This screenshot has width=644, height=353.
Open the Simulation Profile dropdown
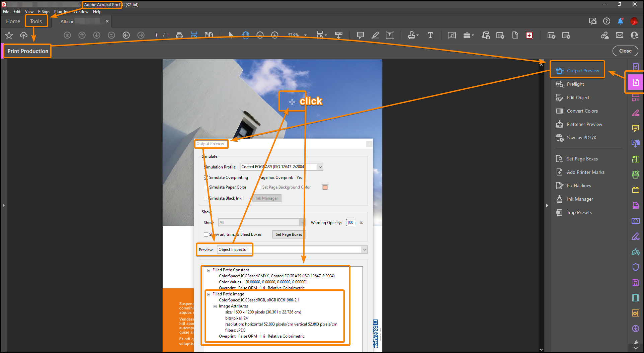pyautogui.click(x=320, y=166)
